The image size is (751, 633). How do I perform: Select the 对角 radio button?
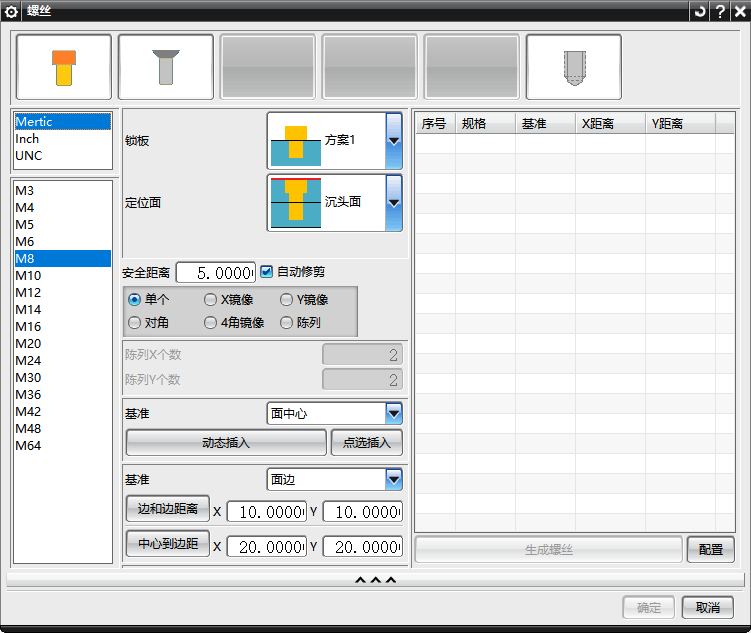click(135, 323)
